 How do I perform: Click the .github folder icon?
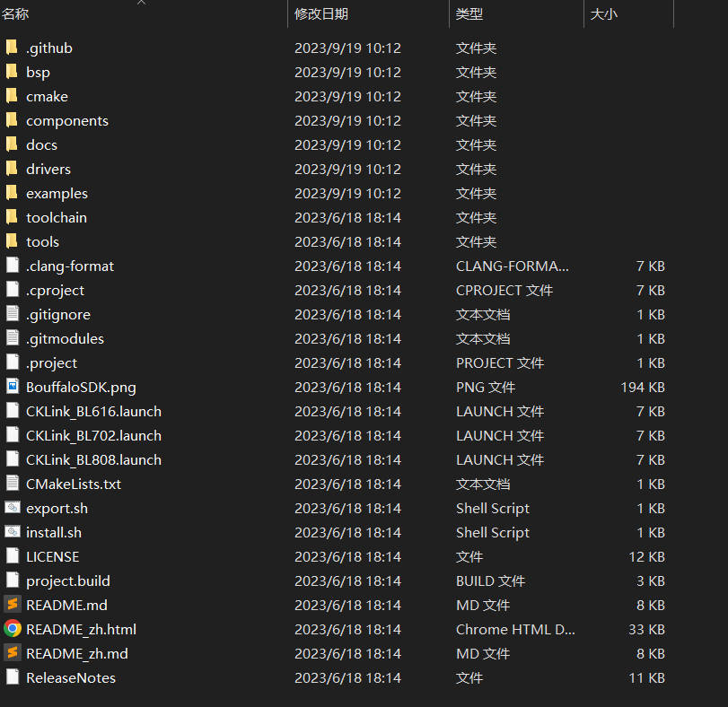pos(12,48)
